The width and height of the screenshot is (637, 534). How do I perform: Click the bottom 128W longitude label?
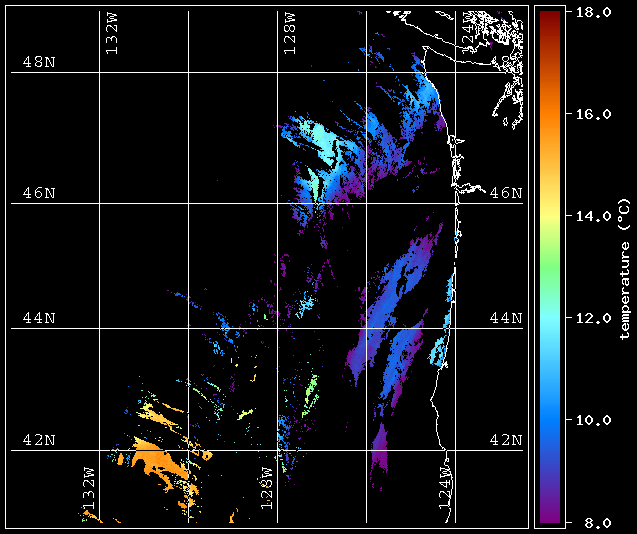click(x=266, y=488)
